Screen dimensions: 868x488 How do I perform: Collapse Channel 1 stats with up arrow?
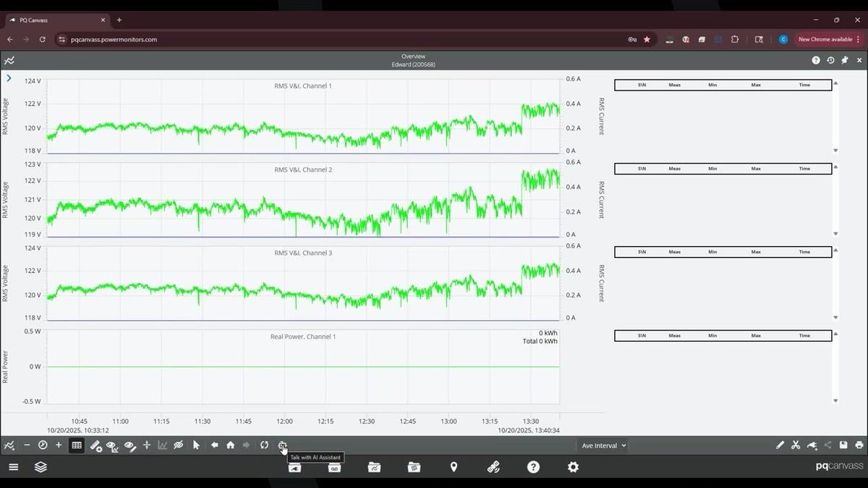click(835, 83)
